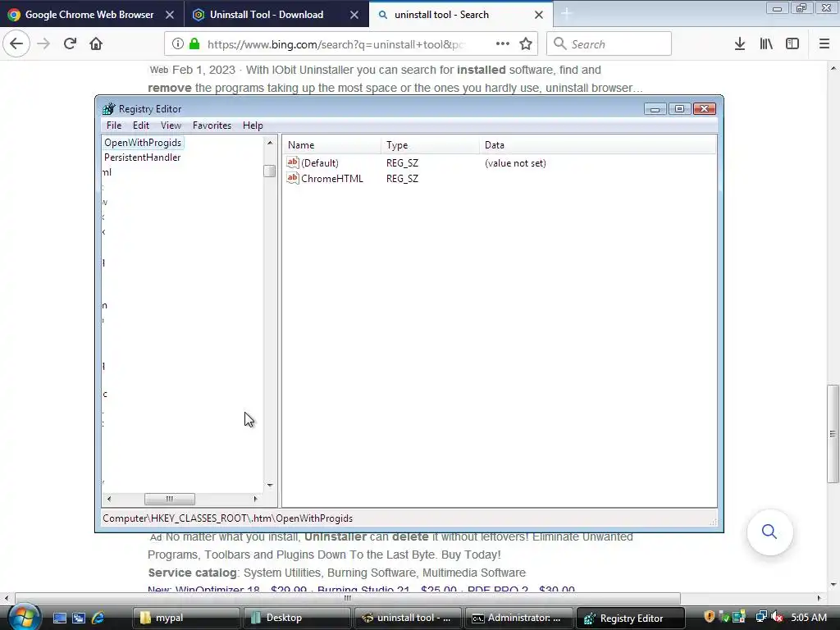Bookmark this page with the star icon
Screen dimensions: 840x630
click(x=526, y=43)
